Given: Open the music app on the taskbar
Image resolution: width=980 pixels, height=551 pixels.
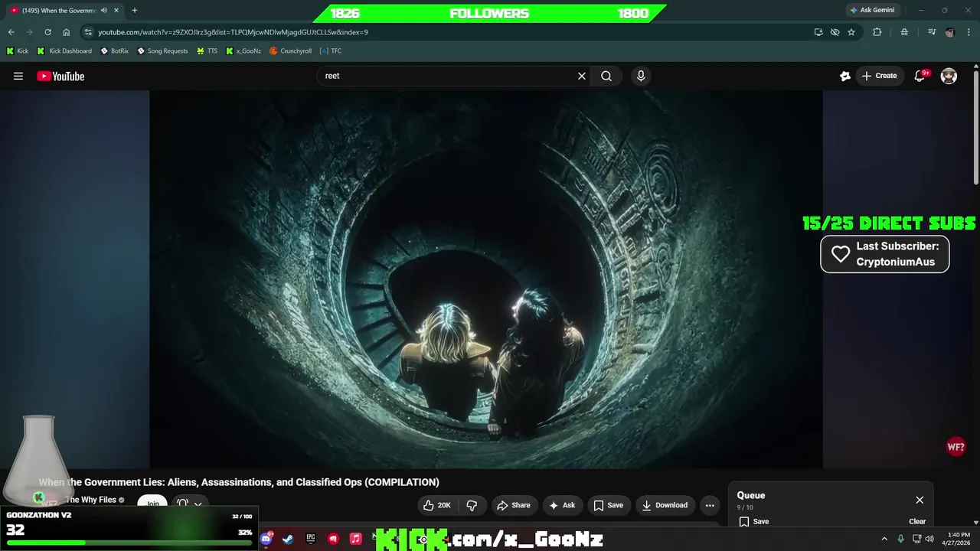Looking at the screenshot, I should 355,539.
